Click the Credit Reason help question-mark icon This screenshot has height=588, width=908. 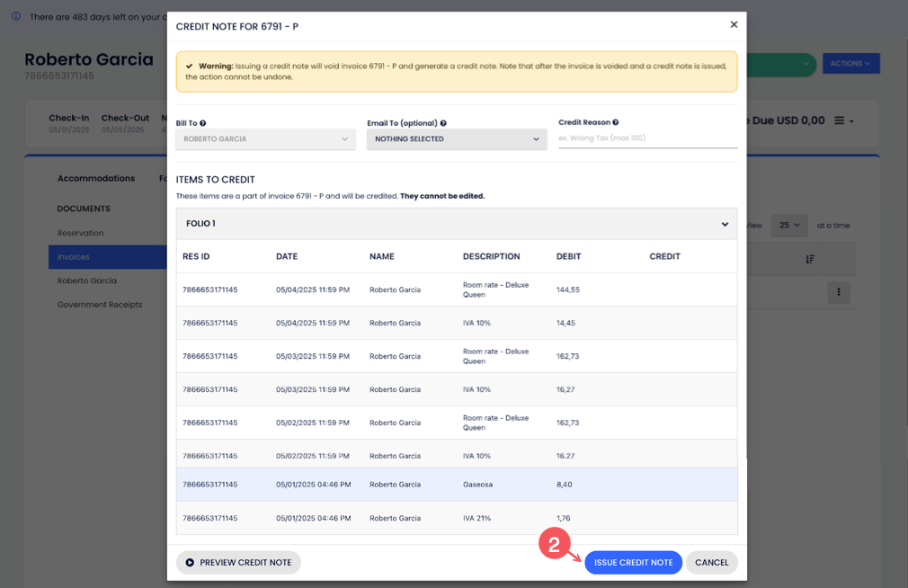616,122
